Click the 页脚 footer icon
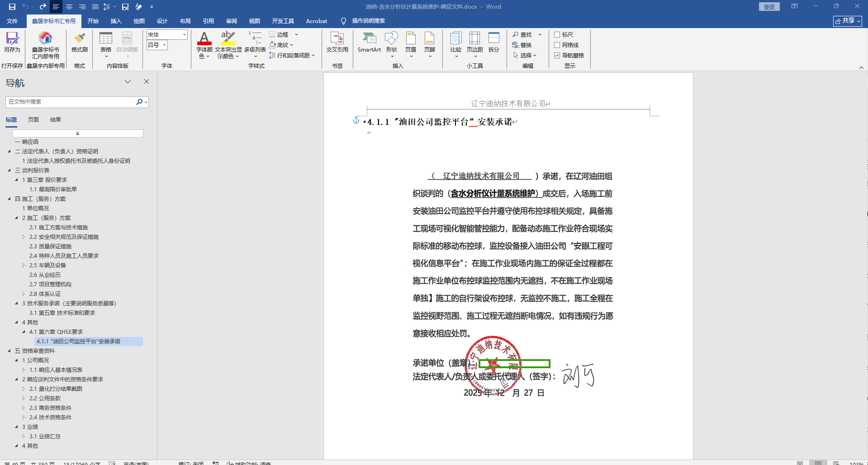Image resolution: width=868 pixels, height=465 pixels. pos(430,44)
